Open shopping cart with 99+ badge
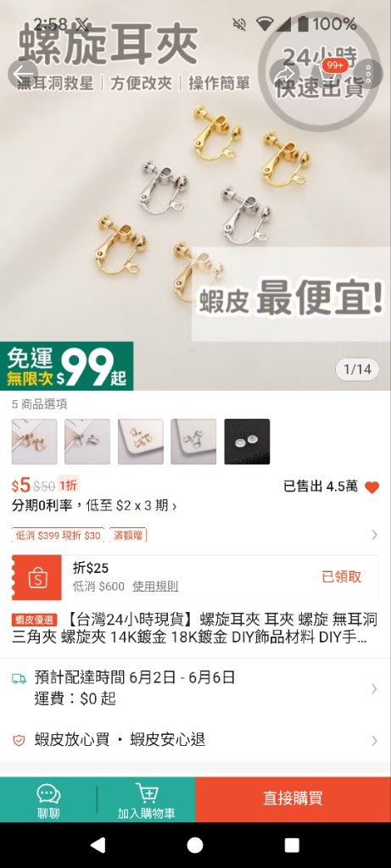Image resolution: width=391 pixels, height=868 pixels. tap(327, 73)
